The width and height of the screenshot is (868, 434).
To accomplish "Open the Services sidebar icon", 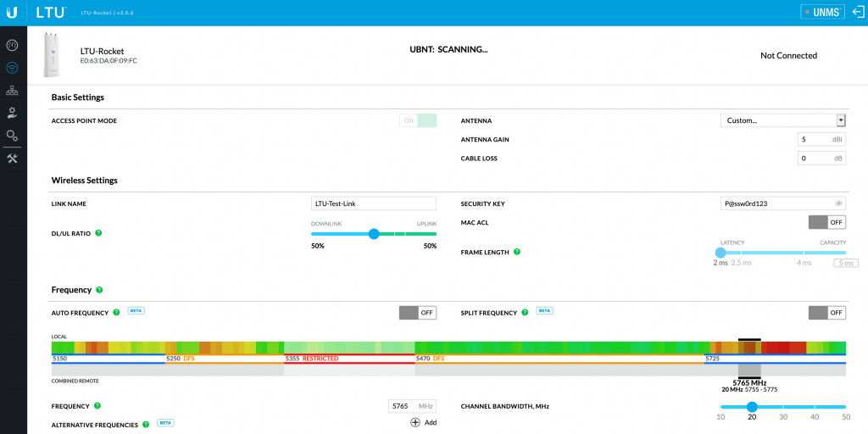I will [x=12, y=113].
